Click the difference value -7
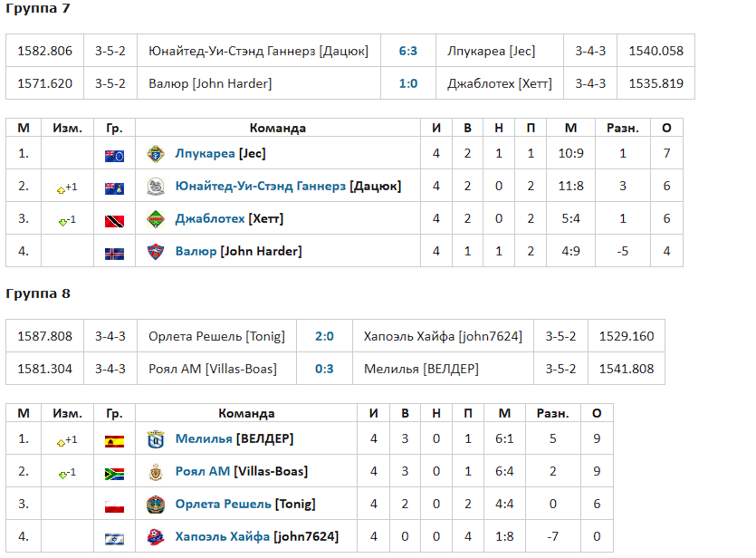 (x=552, y=536)
